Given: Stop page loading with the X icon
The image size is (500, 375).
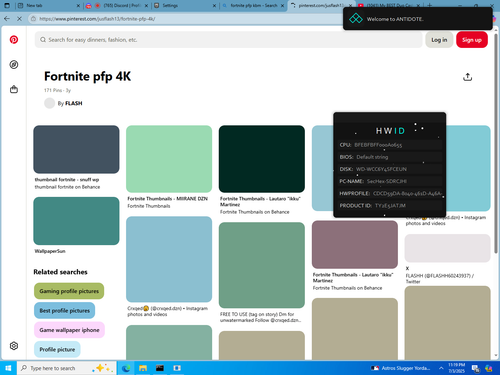Looking at the screenshot, I should point(19,19).
